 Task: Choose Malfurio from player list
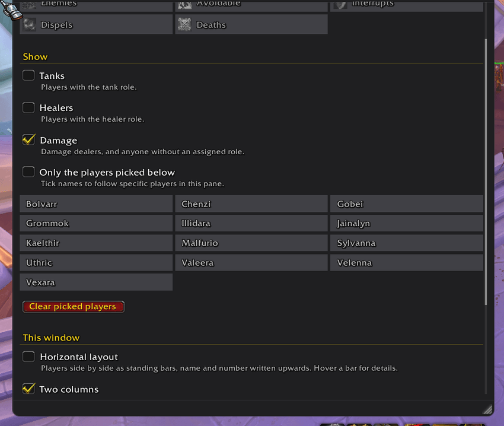point(251,243)
